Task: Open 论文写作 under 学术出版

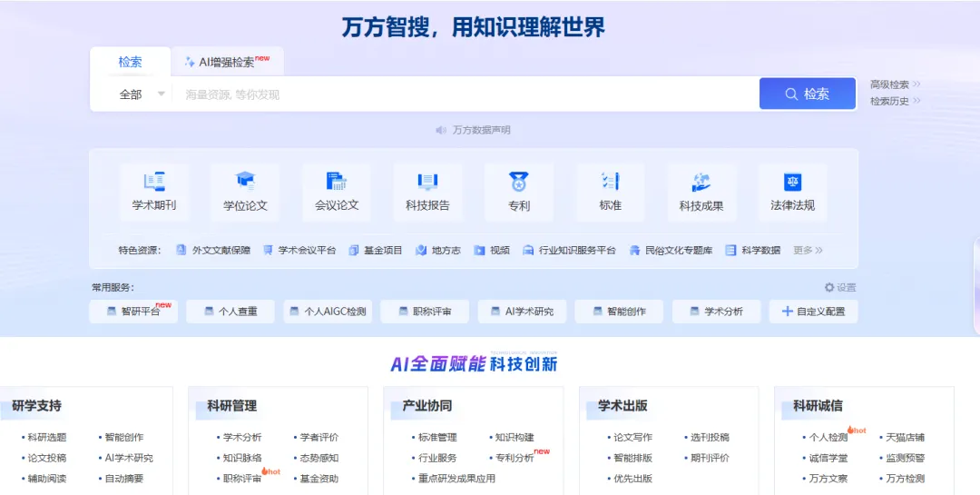Action: click(633, 438)
